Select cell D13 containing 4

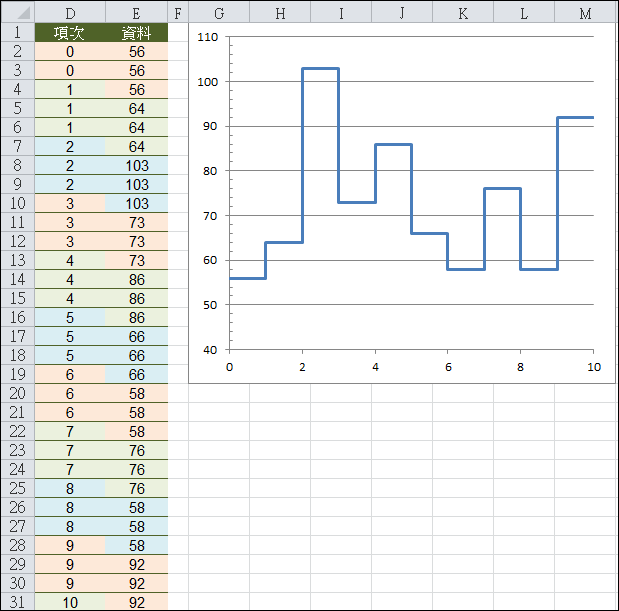tap(70, 260)
